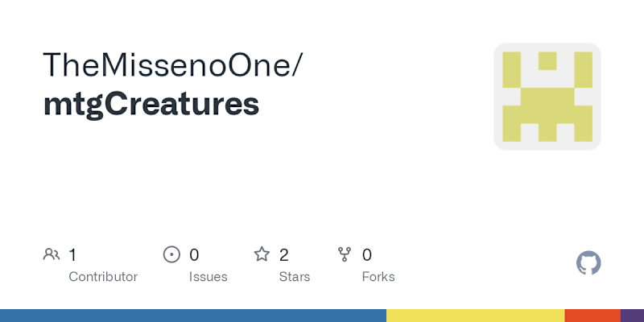The width and height of the screenshot is (644, 322).
Task: Open the mtgCreatures repository title
Action: [151, 105]
